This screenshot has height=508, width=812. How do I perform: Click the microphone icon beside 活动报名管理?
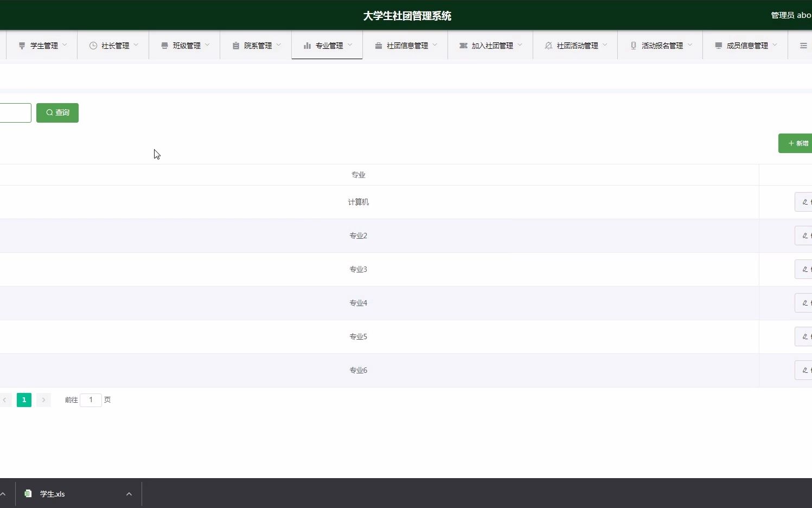(634, 46)
